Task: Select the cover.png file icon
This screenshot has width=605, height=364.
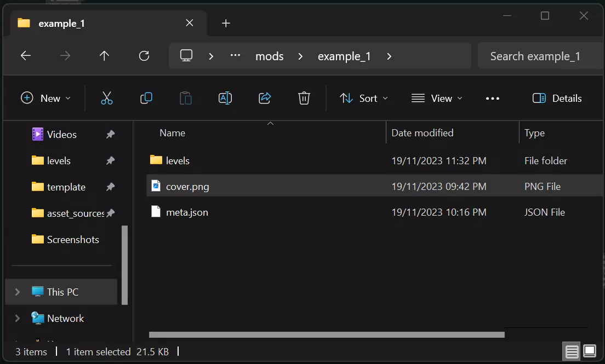Action: (x=156, y=186)
